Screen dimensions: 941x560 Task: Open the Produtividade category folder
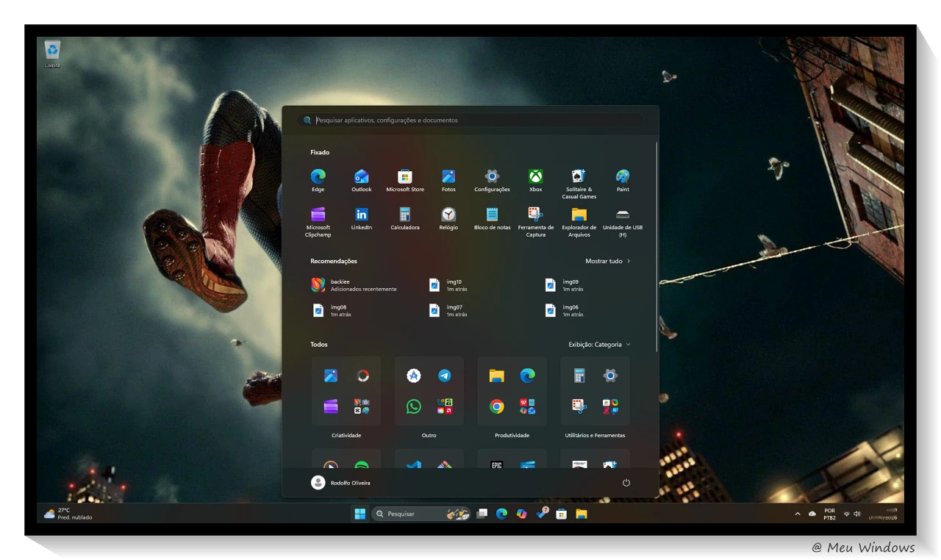512,391
